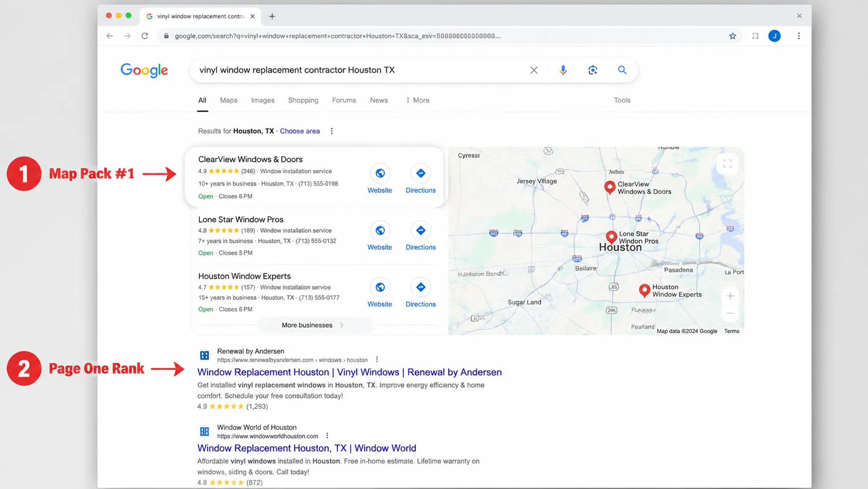Image resolution: width=868 pixels, height=489 pixels.
Task: Click the Choose area link
Action: click(x=300, y=131)
